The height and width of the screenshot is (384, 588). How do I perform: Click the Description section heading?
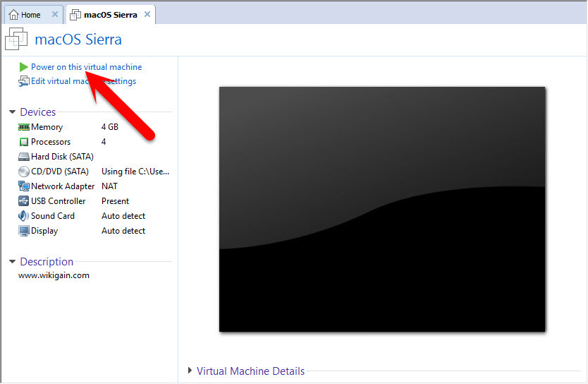click(x=47, y=261)
